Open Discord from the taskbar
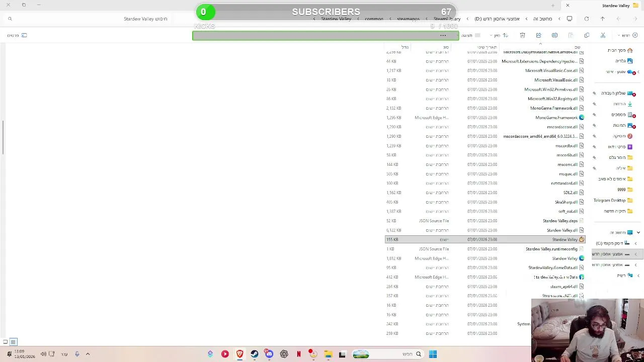Viewport: 644px width, 362px height. click(269, 354)
